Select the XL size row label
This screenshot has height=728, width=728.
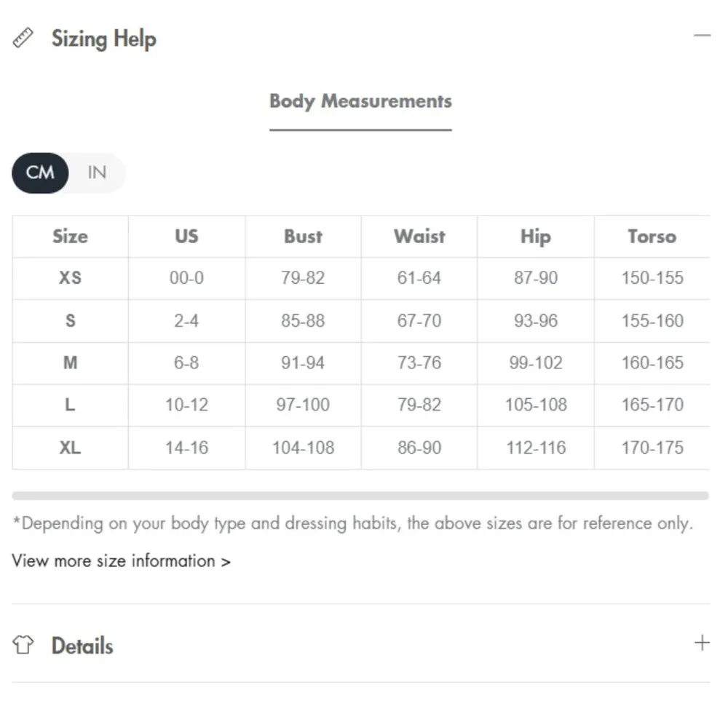click(x=70, y=448)
